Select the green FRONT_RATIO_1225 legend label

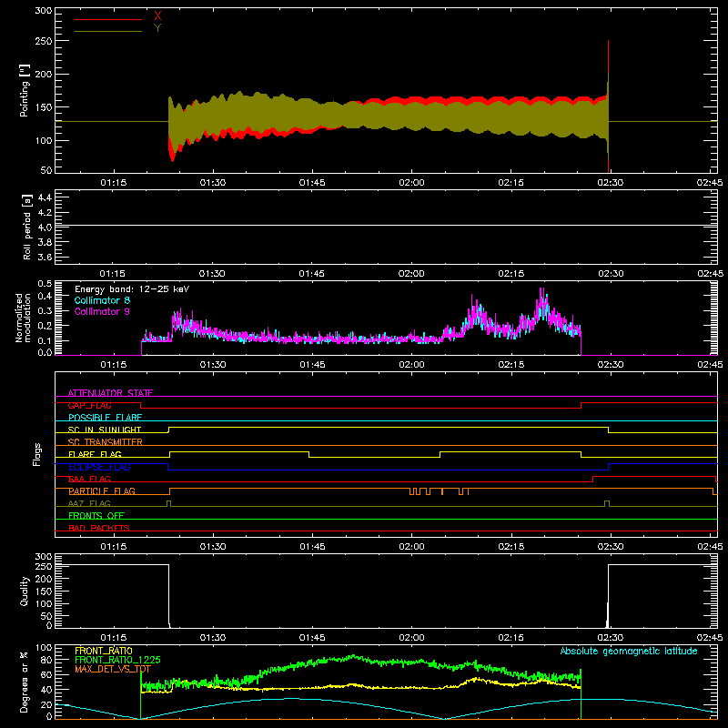(117, 660)
